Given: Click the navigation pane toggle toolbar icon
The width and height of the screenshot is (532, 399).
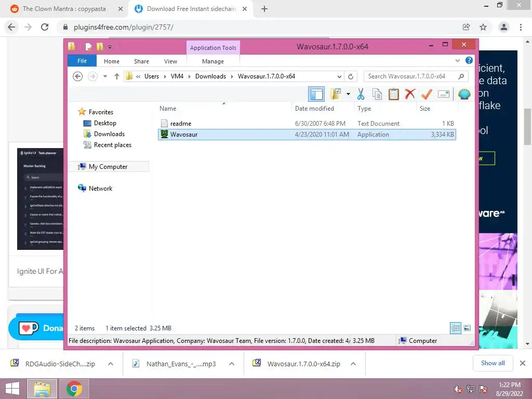Looking at the screenshot, I should click(316, 94).
